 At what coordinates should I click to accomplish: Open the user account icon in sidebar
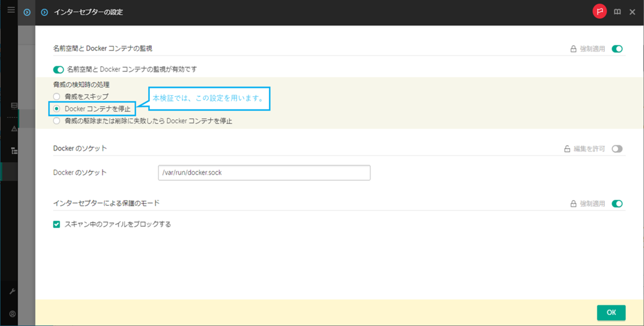coord(10,314)
